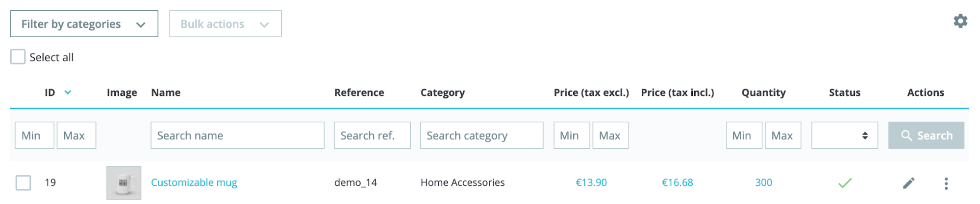Focus the Search name field
Screen dimensions: 980x204
(237, 135)
